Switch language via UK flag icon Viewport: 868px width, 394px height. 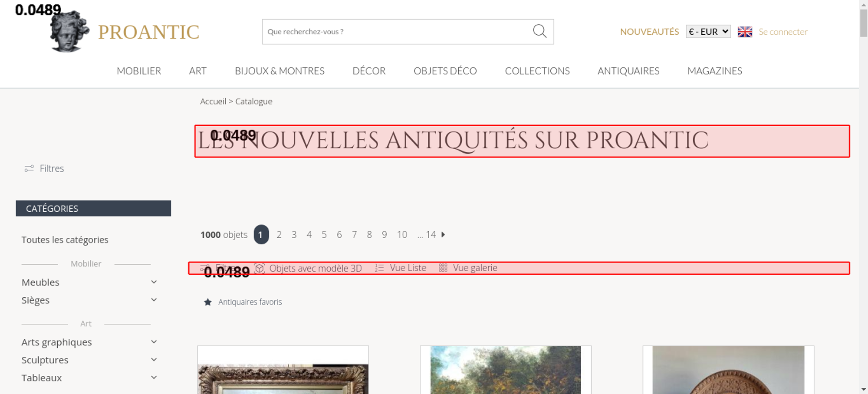coord(745,32)
